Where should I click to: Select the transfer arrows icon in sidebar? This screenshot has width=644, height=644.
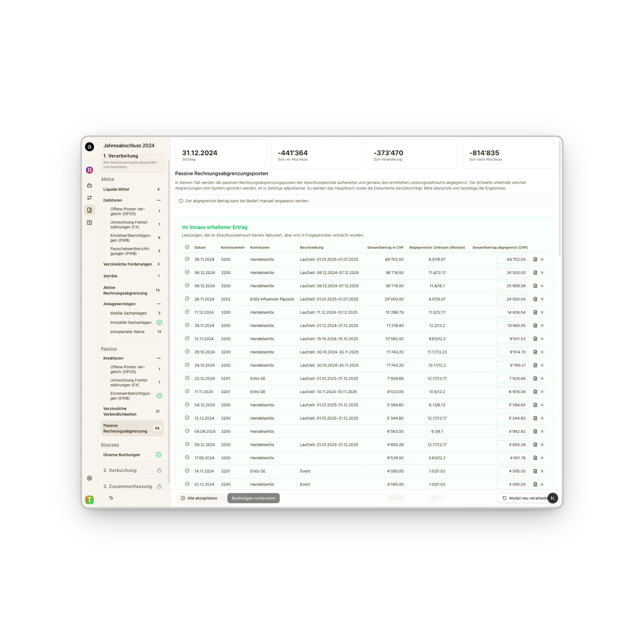coord(89,198)
